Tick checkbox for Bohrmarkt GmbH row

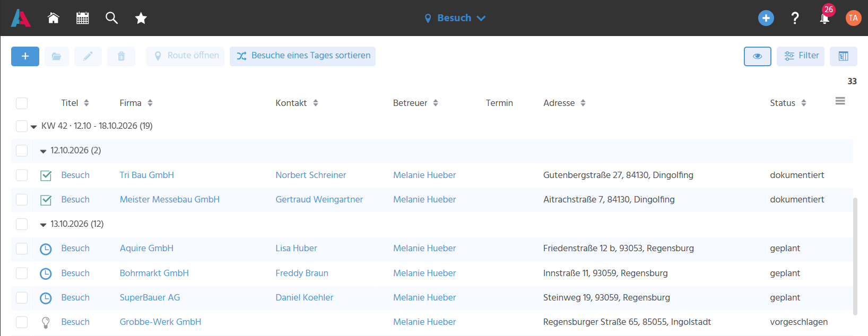pos(22,273)
